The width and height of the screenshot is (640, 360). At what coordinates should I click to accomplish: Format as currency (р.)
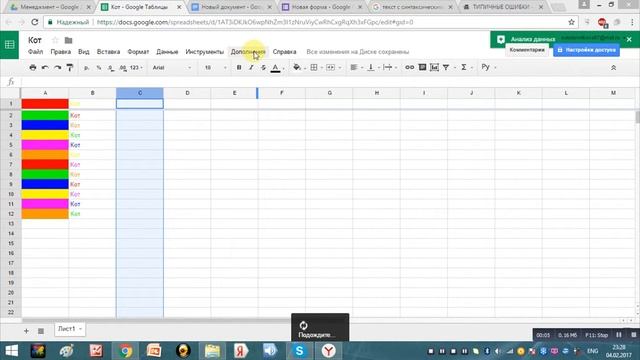[x=86, y=68]
